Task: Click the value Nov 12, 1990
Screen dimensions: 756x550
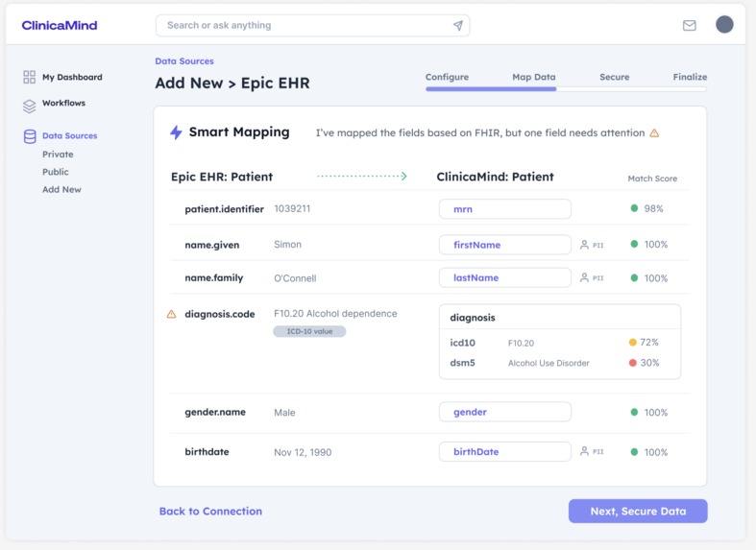Action: pos(303,452)
